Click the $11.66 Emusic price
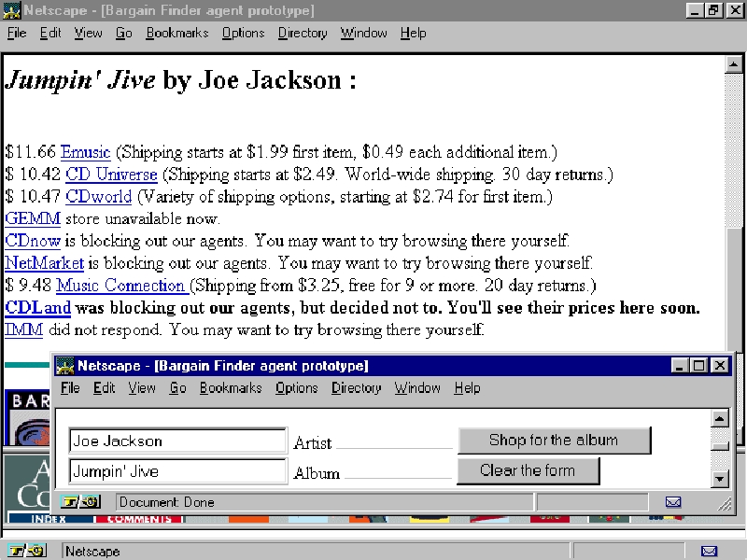 coord(31,152)
